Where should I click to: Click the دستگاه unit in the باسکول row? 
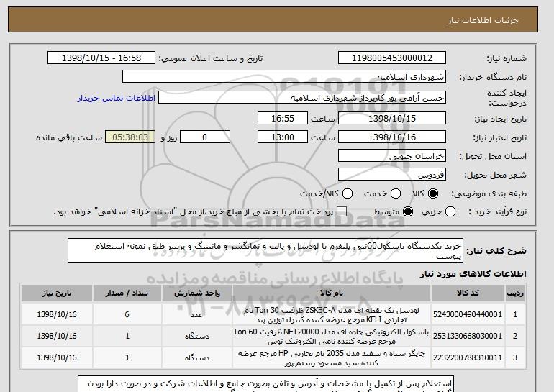(197, 336)
